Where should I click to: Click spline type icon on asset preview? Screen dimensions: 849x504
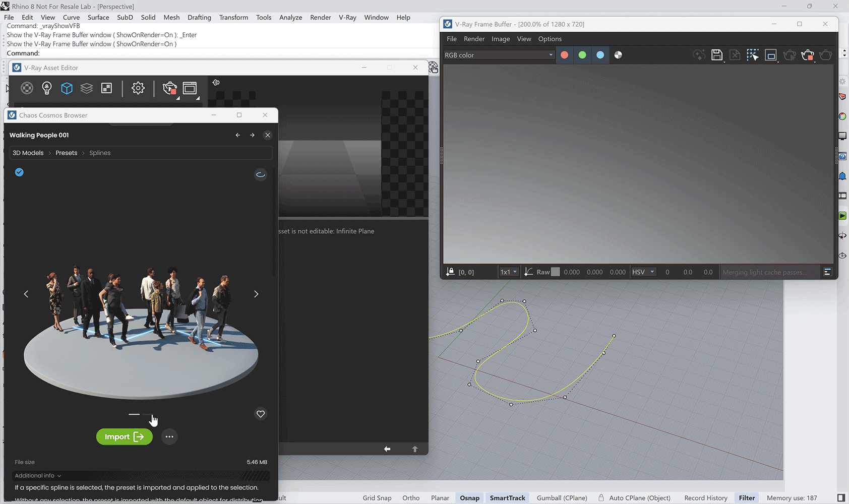point(261,174)
